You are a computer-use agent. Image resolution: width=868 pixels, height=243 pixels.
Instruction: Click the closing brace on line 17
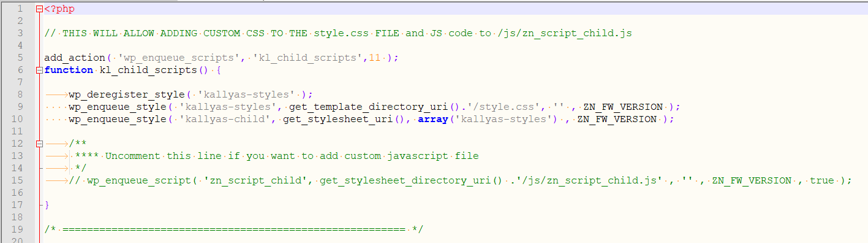(47, 205)
